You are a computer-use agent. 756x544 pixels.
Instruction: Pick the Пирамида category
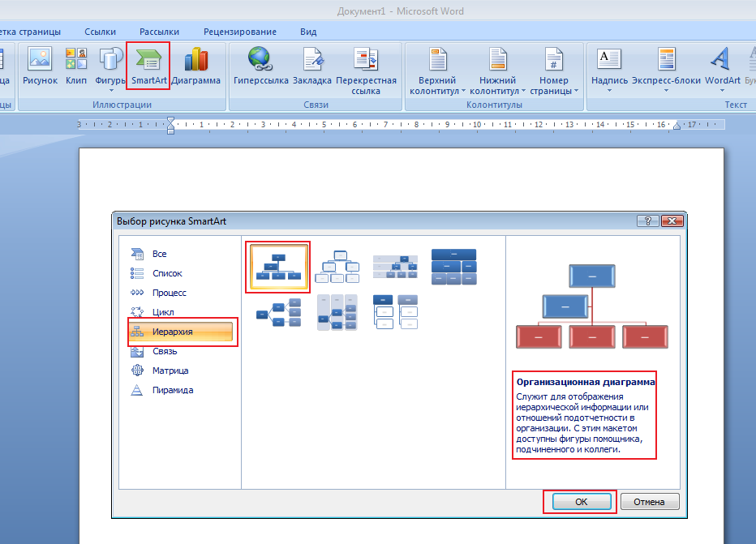180,390
